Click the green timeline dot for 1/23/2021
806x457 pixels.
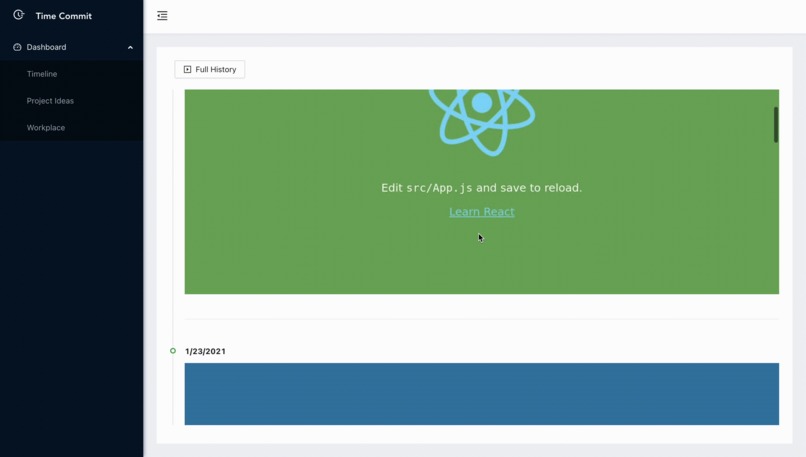point(173,351)
